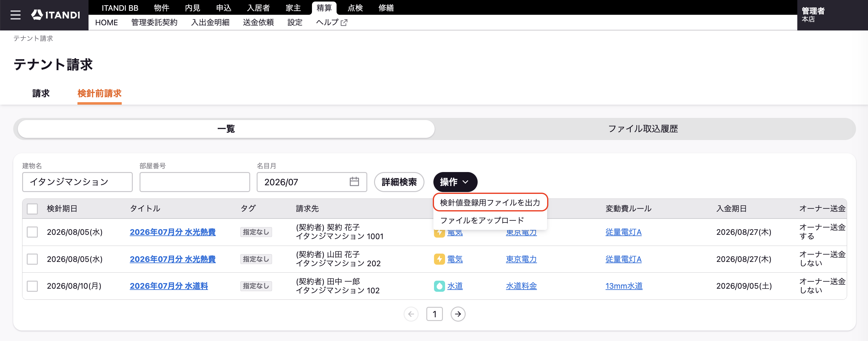
Task: Open the 物件 top navigation item
Action: (161, 8)
